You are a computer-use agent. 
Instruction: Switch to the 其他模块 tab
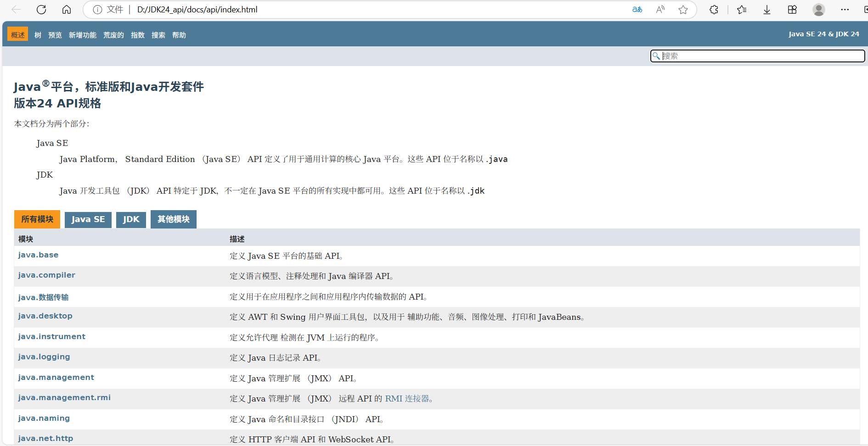click(x=174, y=219)
